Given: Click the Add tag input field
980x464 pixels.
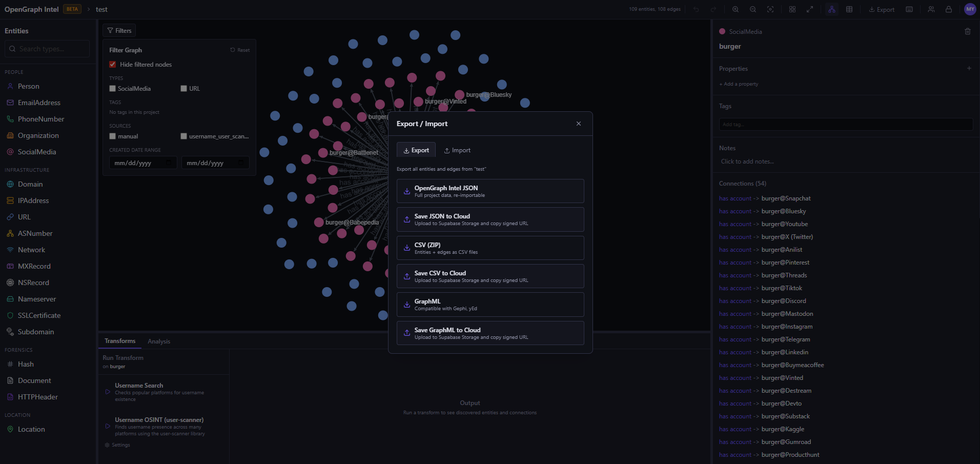Looking at the screenshot, I should tap(846, 124).
